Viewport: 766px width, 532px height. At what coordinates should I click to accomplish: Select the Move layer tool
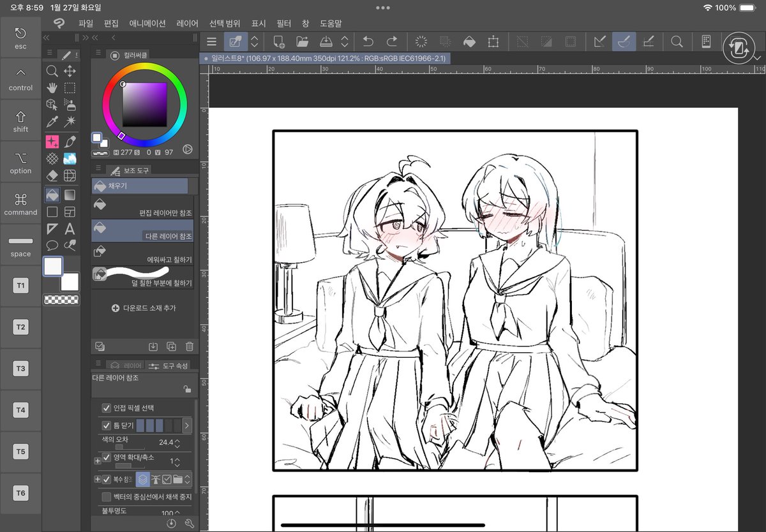coord(70,71)
